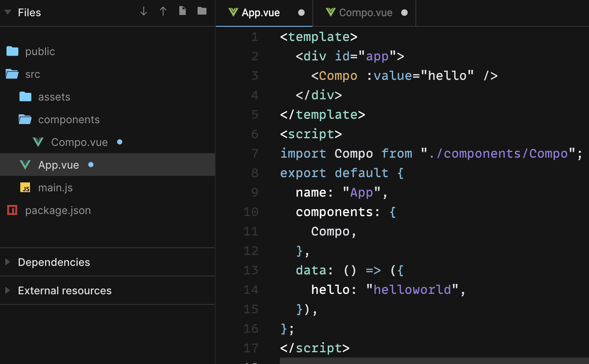Open main.js in the file tree

click(107, 188)
